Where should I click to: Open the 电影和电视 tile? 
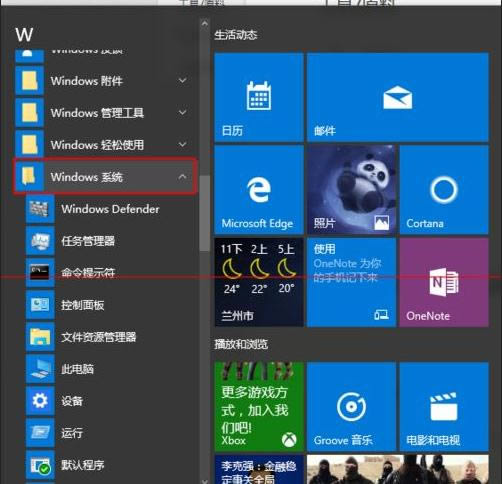(444, 406)
